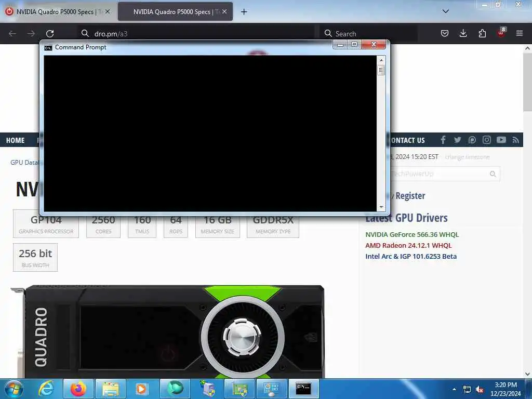
Task: Open the extensions puzzle icon
Action: click(482, 33)
